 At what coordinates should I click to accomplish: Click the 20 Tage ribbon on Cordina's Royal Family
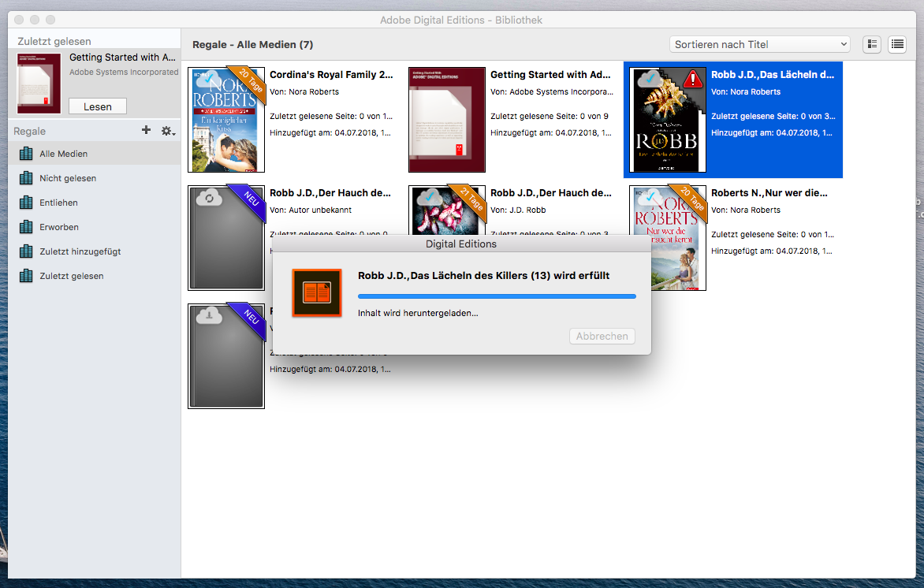251,81
